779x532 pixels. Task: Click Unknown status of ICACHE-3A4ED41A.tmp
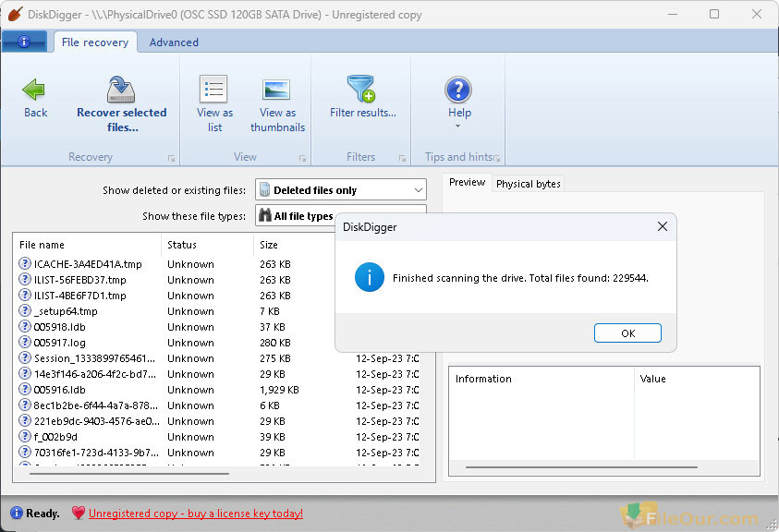[190, 264]
